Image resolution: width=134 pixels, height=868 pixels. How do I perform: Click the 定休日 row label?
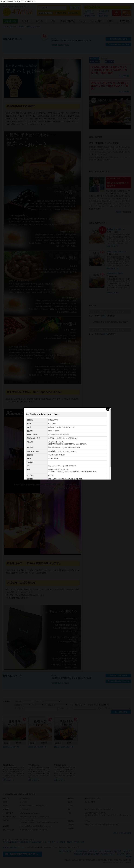click(x=29, y=458)
